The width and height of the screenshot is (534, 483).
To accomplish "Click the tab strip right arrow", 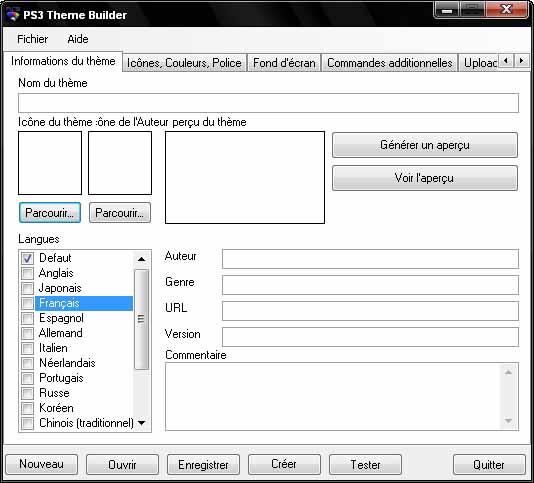I will click(x=521, y=61).
